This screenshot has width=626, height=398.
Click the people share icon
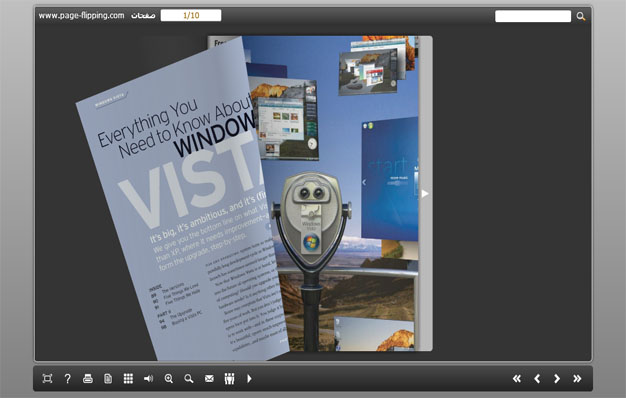[x=229, y=378]
